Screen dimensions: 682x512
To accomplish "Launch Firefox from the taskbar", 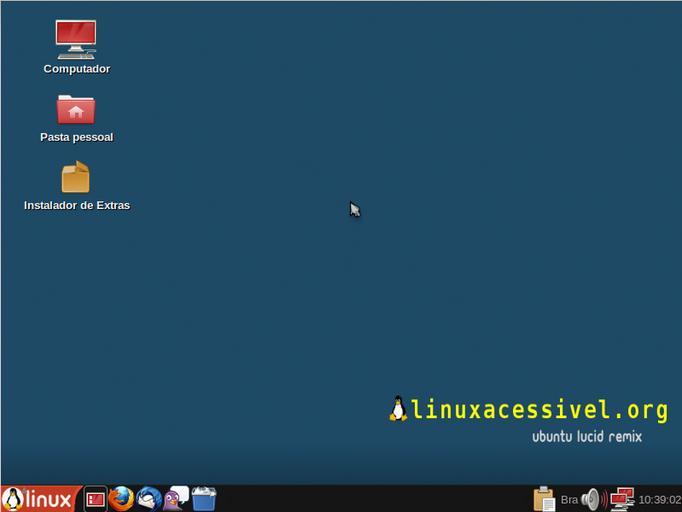I will (122, 498).
